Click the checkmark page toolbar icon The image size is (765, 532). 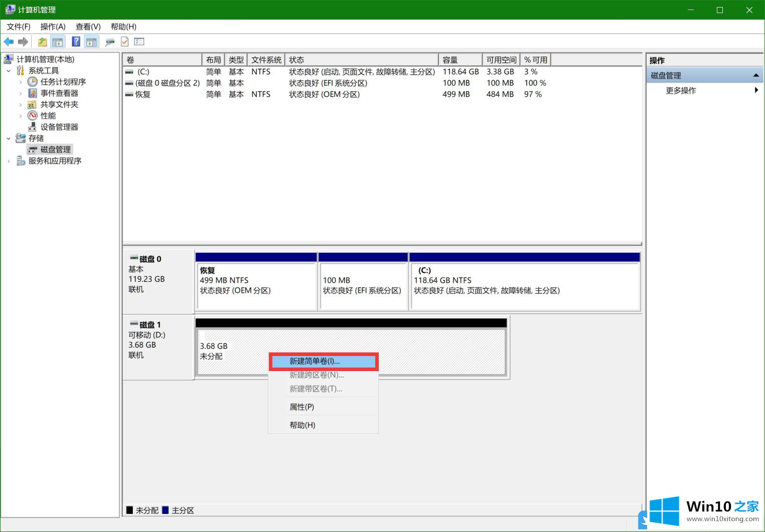[x=124, y=42]
